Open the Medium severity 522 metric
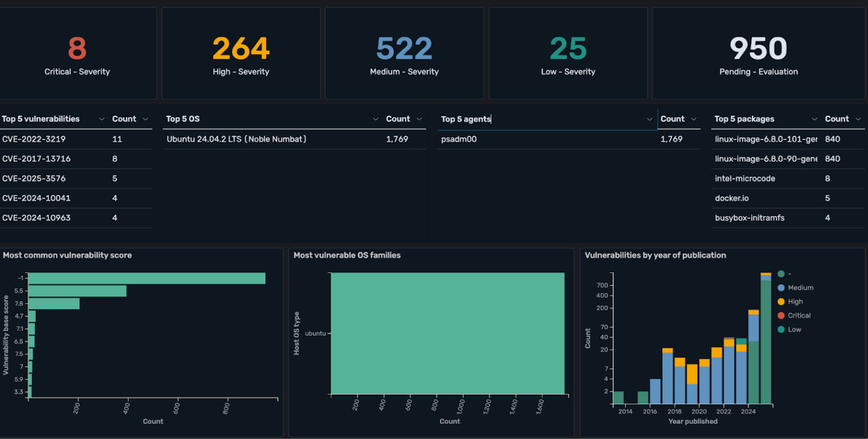 [404, 49]
